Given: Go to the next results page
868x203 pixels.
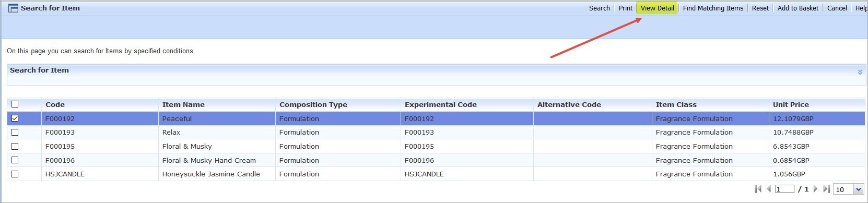Looking at the screenshot, I should point(815,189).
